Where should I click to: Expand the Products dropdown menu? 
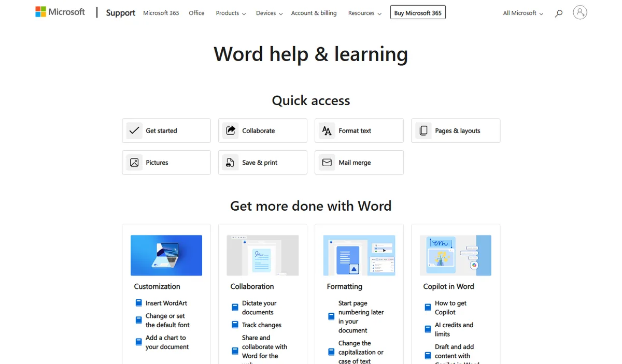click(231, 13)
